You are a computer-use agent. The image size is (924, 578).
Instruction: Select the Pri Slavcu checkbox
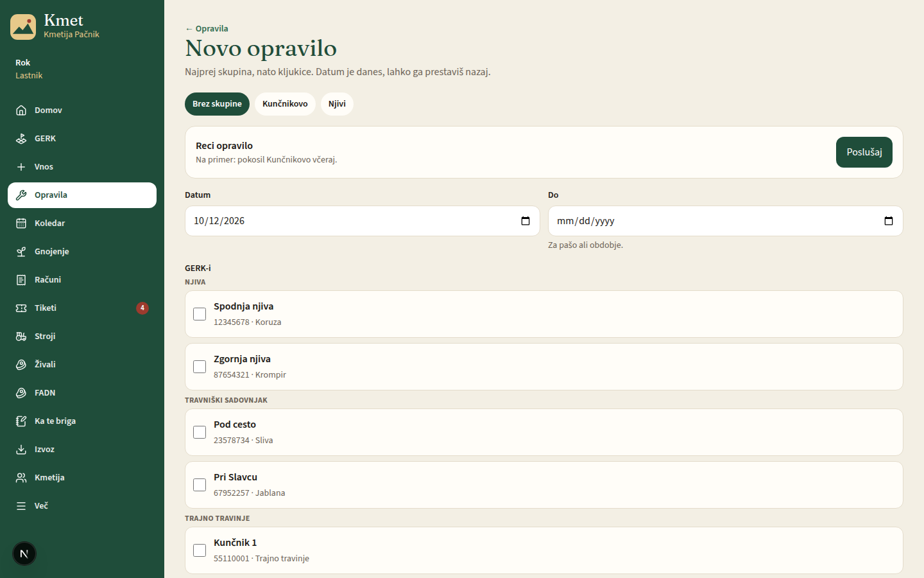point(200,485)
